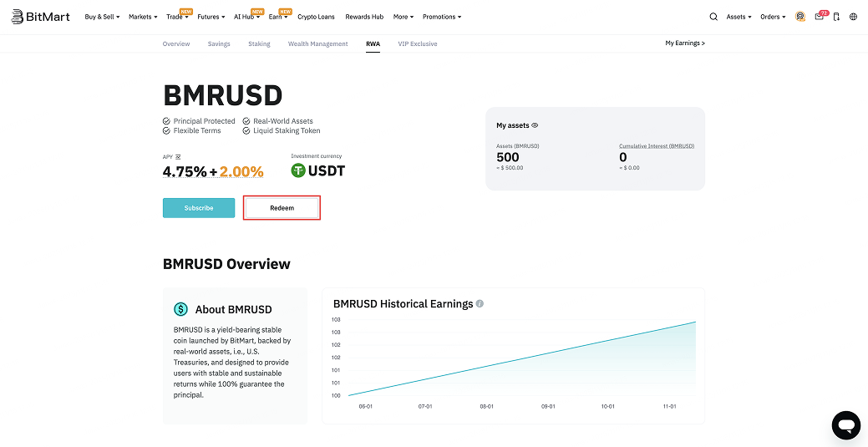868x447 pixels.
Task: Expand the Markets dropdown
Action: 143,17
